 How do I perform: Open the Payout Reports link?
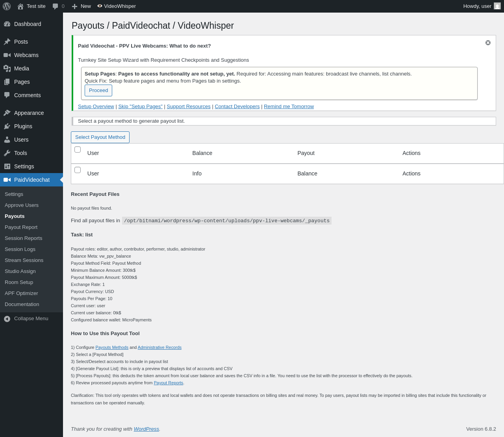(169, 383)
